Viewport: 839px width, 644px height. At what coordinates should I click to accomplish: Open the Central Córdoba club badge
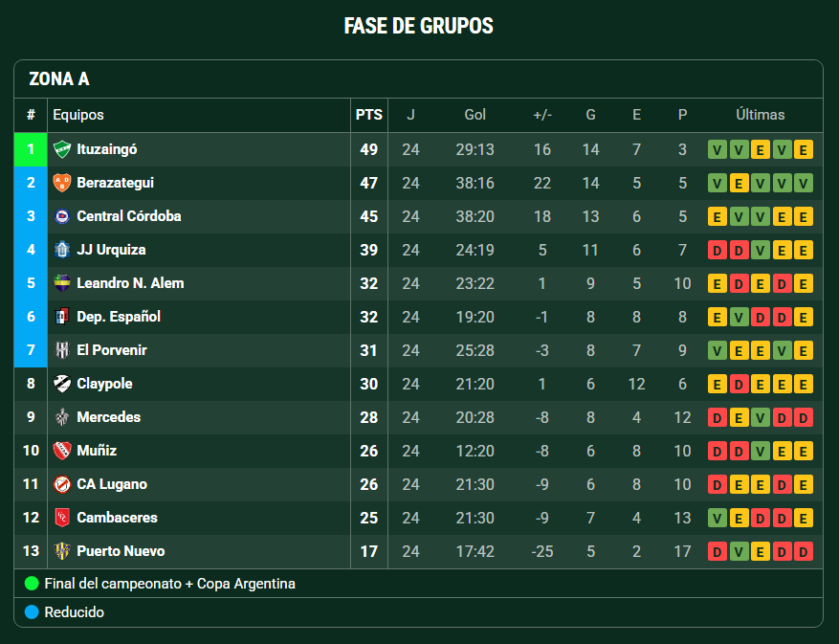pyautogui.click(x=62, y=216)
